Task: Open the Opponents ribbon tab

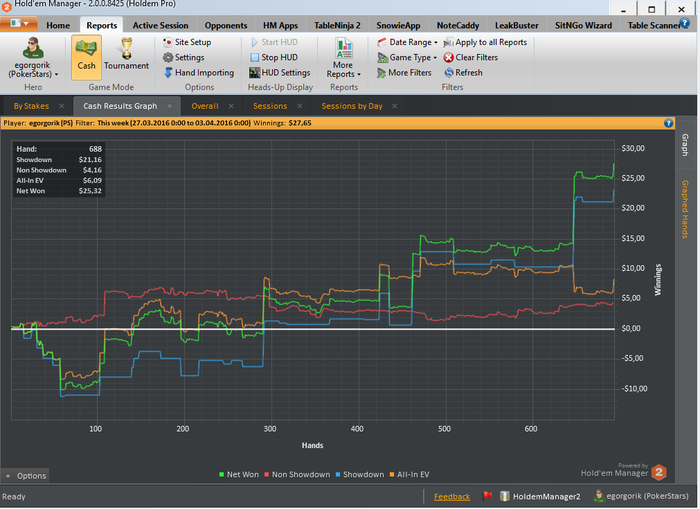Action: [225, 25]
